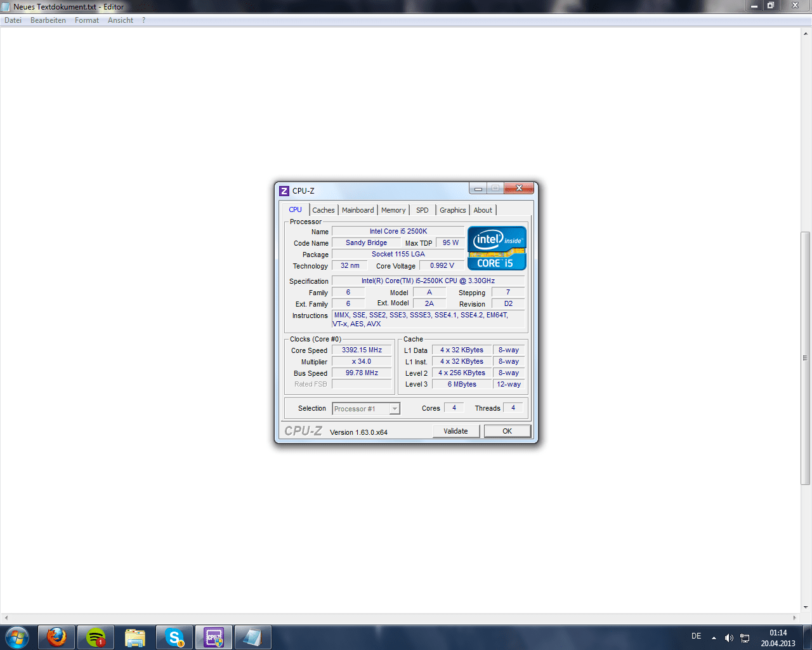The height and width of the screenshot is (650, 812).
Task: Switch to the Graphics tab
Action: coord(453,210)
